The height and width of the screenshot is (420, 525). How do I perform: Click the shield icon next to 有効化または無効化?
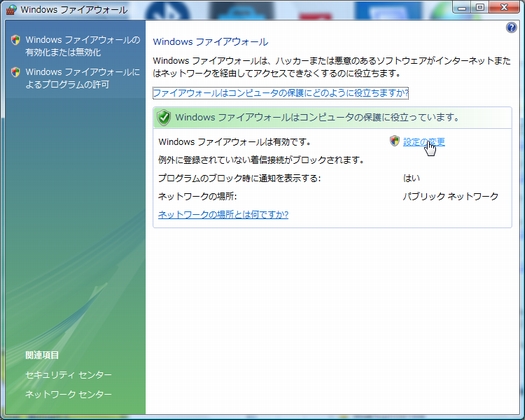(x=15, y=40)
